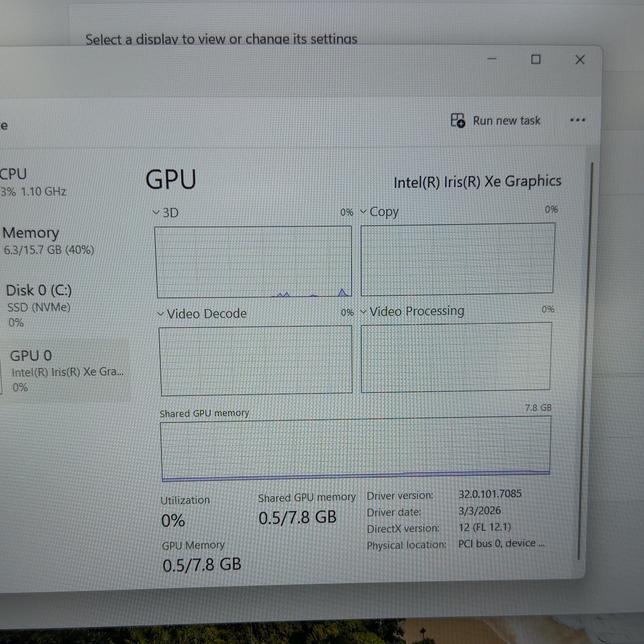Maximize the Task Manager window

(x=536, y=59)
